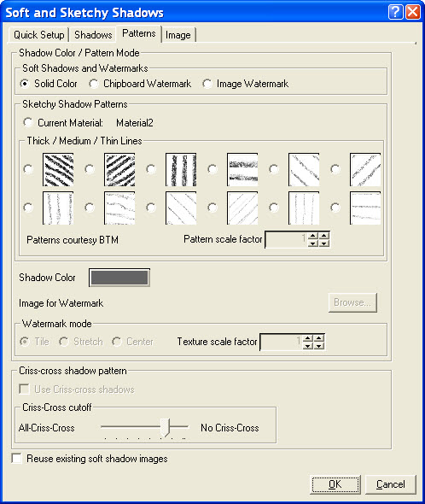
Task: Close the Soft and Sketchy Shadows dialog
Action: click(413, 12)
